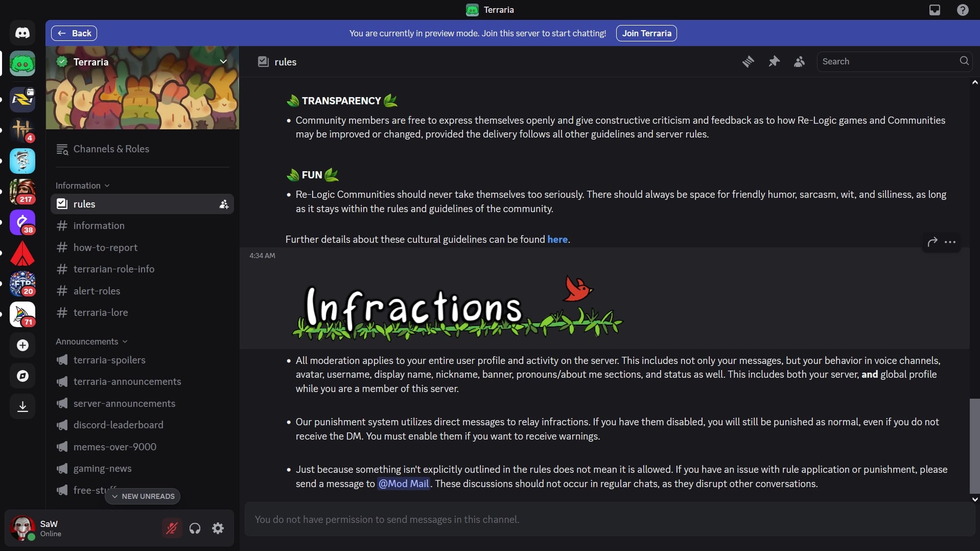Click the 4:34 AM timestamp
This screenshot has width=980, height=551.
point(262,256)
